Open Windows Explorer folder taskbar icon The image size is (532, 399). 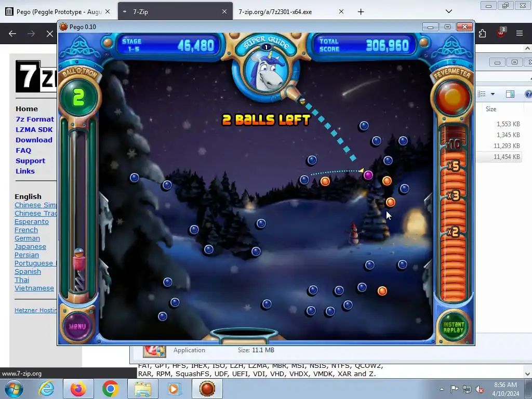tap(143, 389)
